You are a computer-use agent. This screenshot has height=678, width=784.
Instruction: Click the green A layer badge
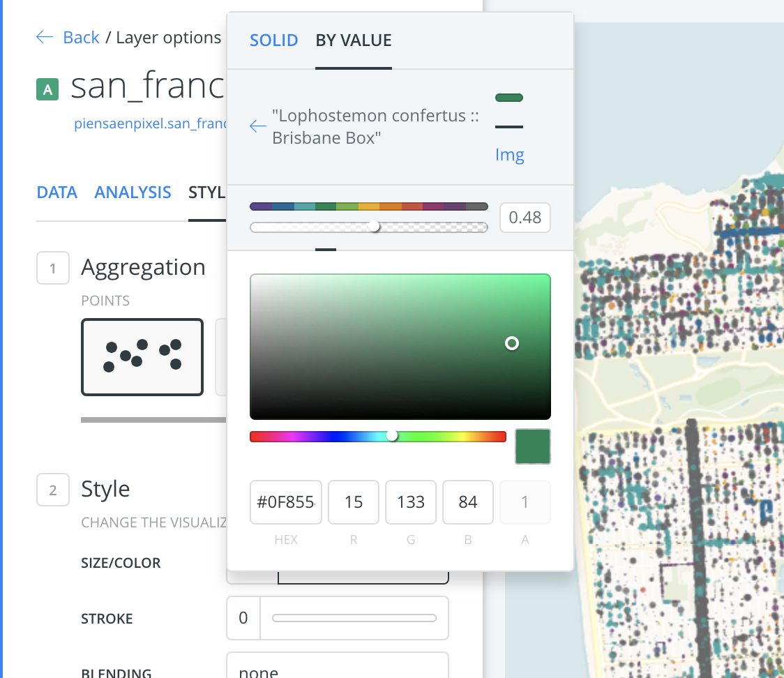click(x=47, y=89)
